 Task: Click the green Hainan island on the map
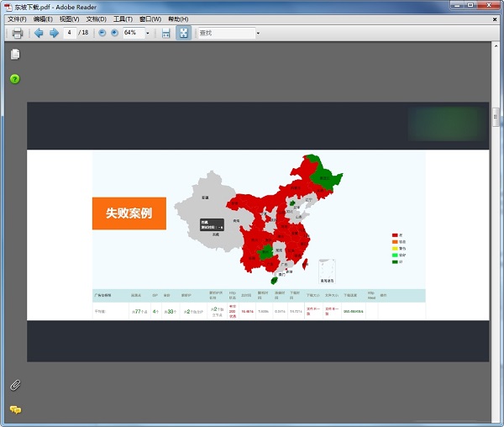click(x=274, y=281)
